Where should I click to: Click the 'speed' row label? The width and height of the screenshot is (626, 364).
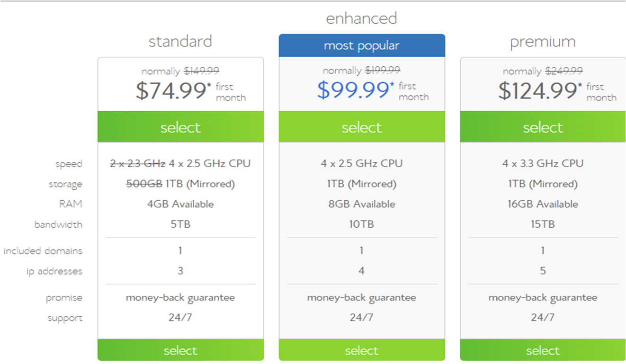69,164
